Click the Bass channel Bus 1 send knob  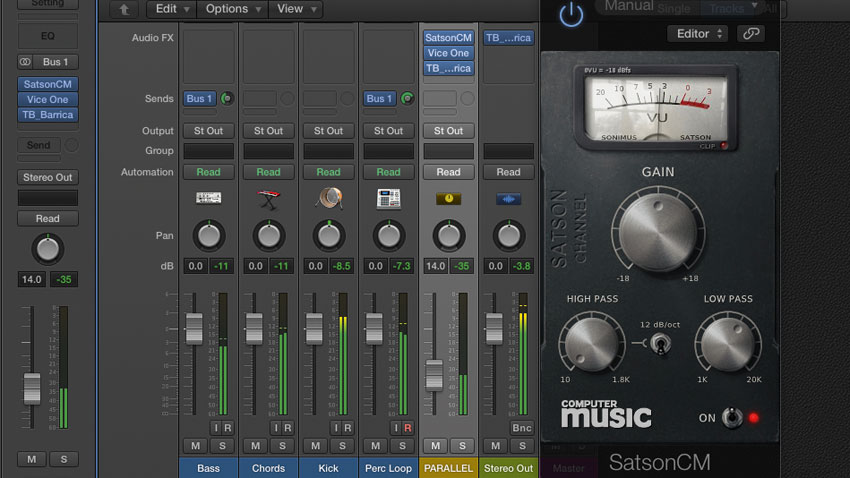227,99
